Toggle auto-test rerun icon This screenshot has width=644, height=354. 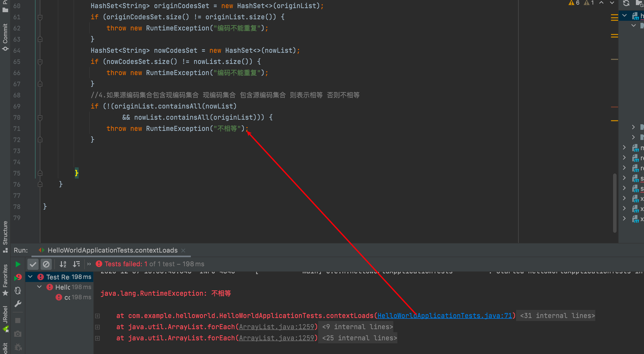coord(18,291)
